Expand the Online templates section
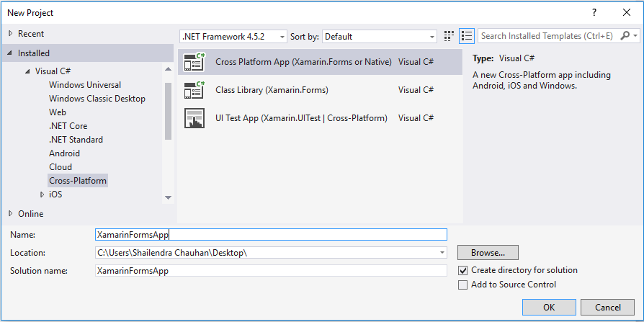The height and width of the screenshot is (322, 644). (10, 214)
